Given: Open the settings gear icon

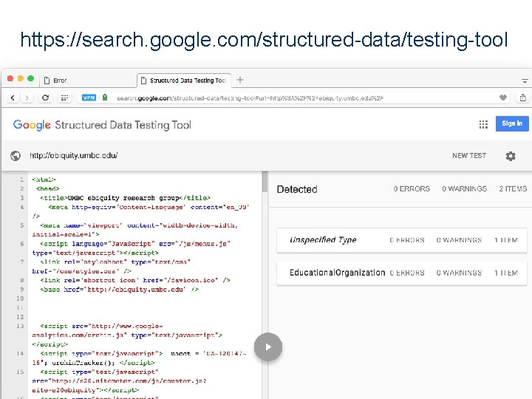Looking at the screenshot, I should click(511, 156).
